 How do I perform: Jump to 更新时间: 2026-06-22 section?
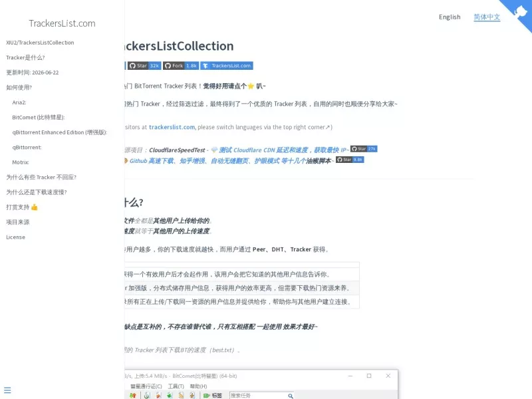coord(32,72)
